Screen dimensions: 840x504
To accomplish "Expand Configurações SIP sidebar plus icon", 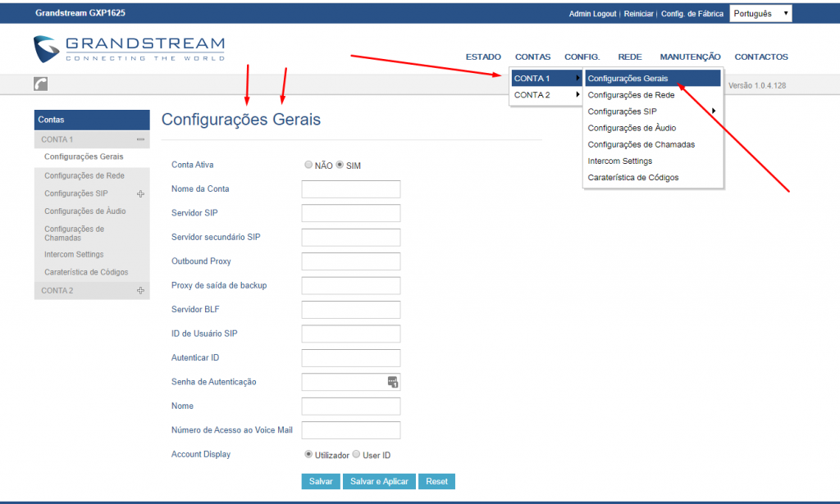I will (140, 194).
